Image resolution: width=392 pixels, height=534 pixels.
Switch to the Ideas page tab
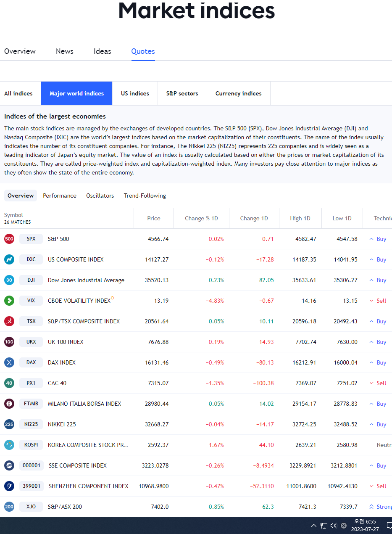[103, 51]
